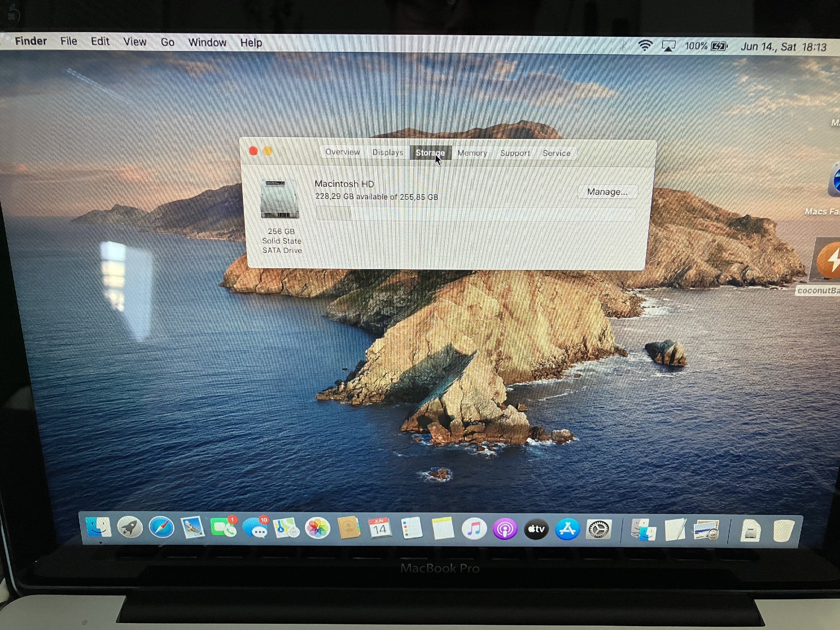Open Maps in the Dock
This screenshot has width=840, height=630.
(286, 528)
